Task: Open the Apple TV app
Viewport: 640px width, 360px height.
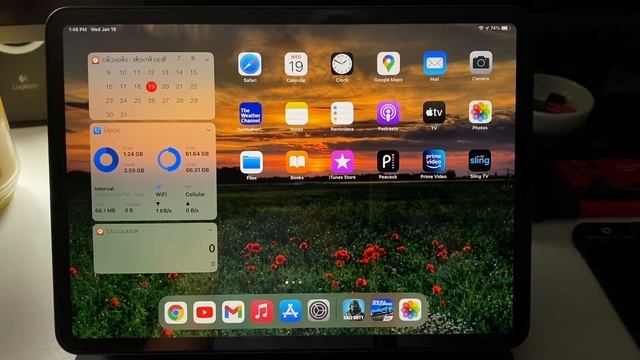Action: (434, 112)
